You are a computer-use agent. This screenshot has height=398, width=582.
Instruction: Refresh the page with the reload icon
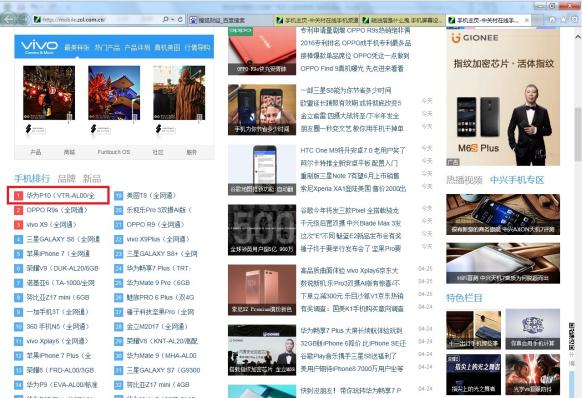tap(180, 19)
